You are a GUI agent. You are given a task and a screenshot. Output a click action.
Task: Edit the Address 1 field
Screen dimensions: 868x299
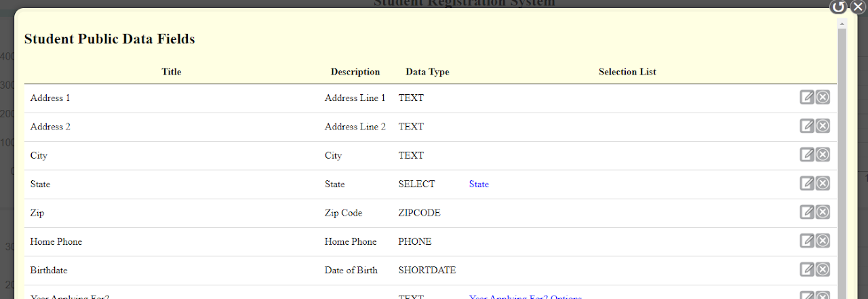tap(807, 97)
